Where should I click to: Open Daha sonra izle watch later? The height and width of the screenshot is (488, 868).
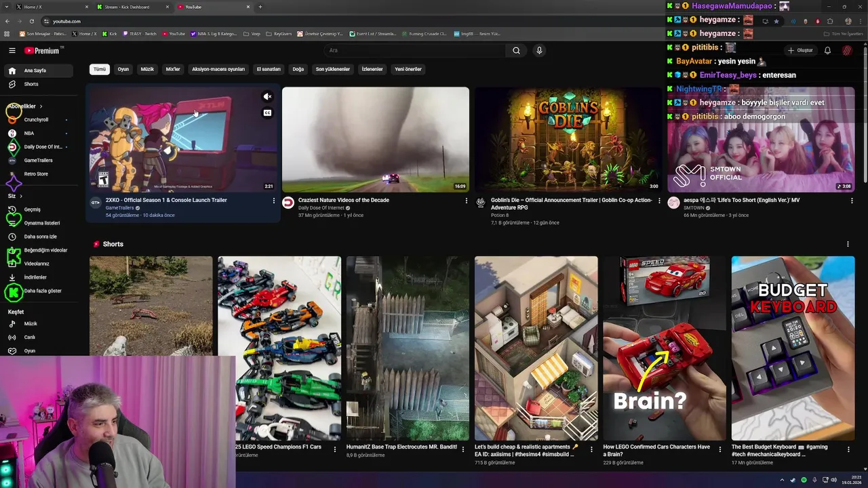[x=39, y=237]
